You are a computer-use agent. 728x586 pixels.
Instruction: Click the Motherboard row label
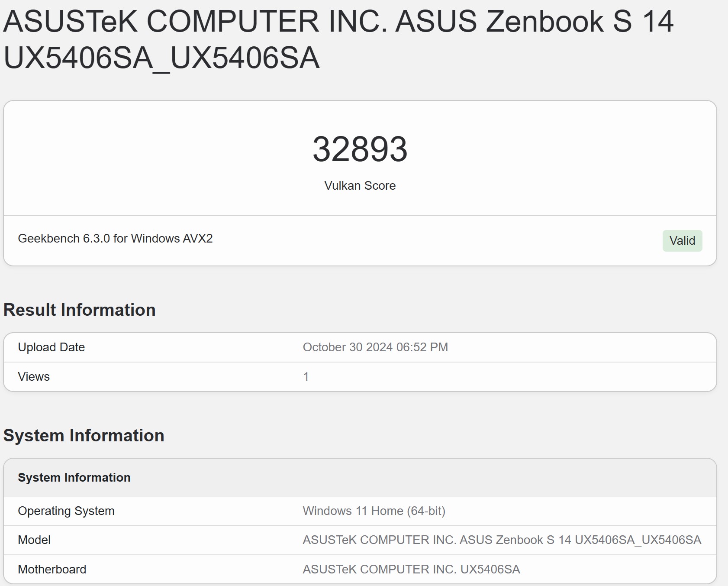point(52,570)
